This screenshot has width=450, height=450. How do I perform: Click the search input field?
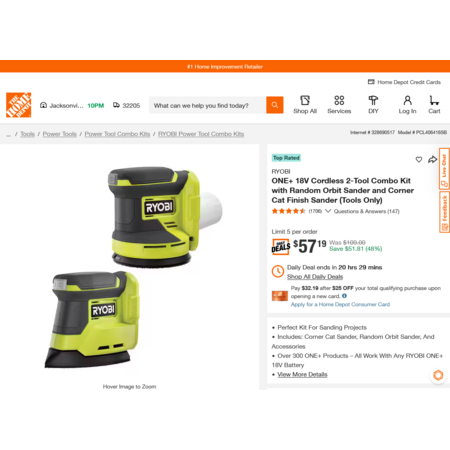207,105
